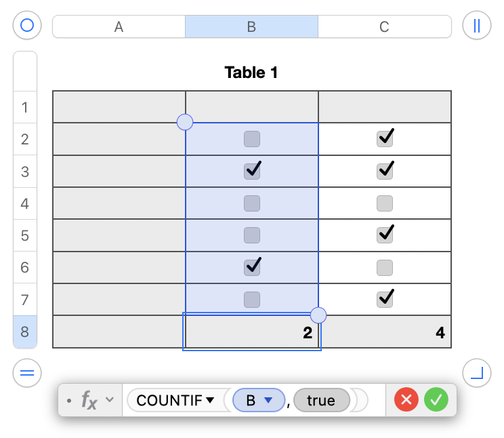Accept the formula with the green checkmark
This screenshot has width=504, height=438.
[x=436, y=400]
